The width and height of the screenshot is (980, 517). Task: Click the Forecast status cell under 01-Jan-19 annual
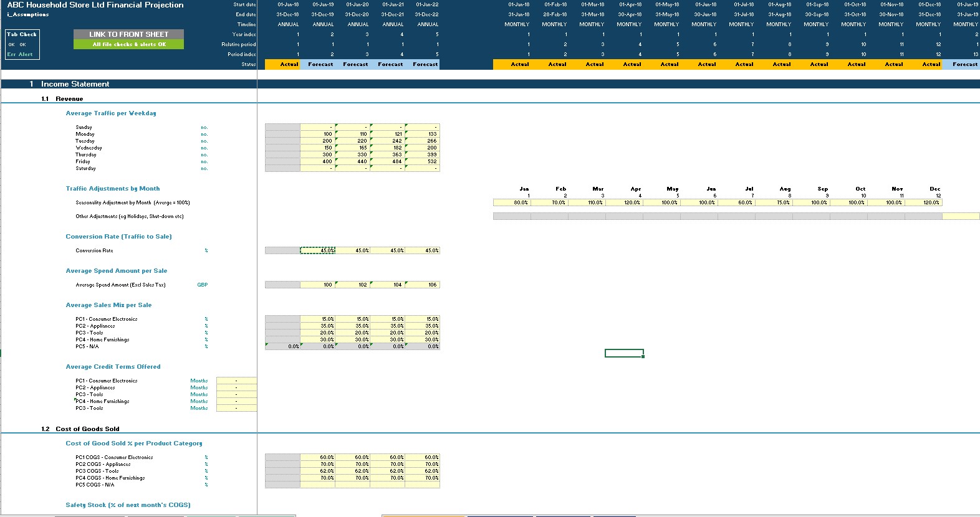tap(318, 64)
